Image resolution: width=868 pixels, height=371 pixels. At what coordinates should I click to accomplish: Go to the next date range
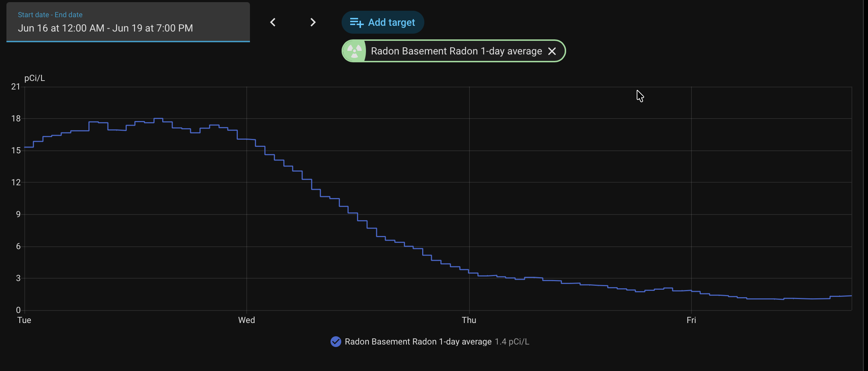313,22
